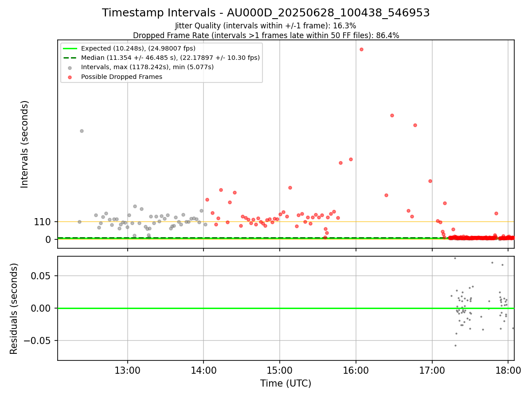The width and height of the screenshot is (532, 399).
Task: Click the dashed dark-green Median legend sample
Action: coord(70,58)
